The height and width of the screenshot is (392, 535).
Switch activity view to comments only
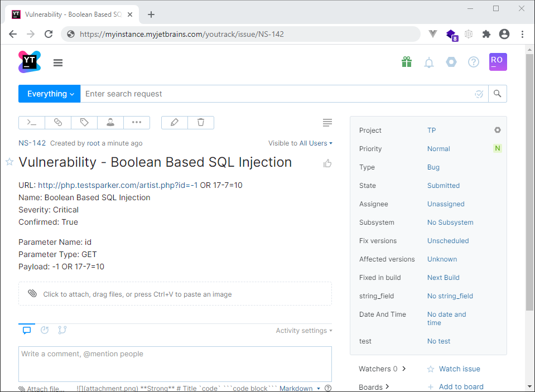(x=27, y=330)
